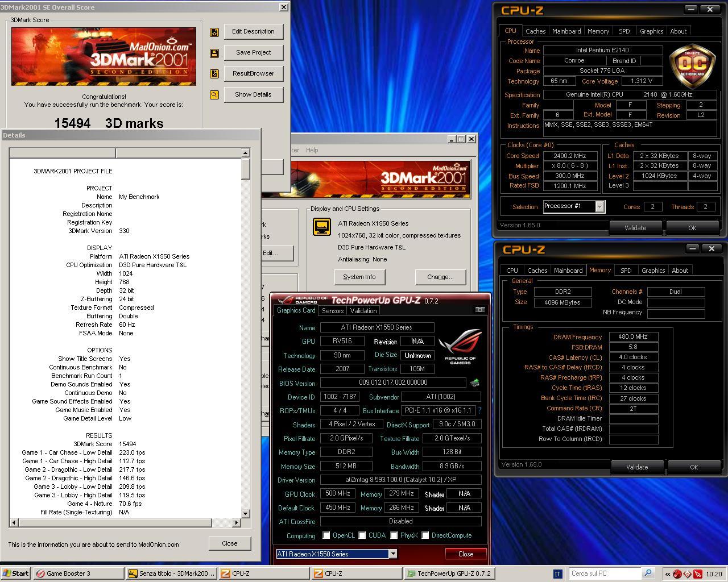Screen dimensions: 728x582
Task: Click the Game Booster 3 taskbar icon
Action: (40, 574)
